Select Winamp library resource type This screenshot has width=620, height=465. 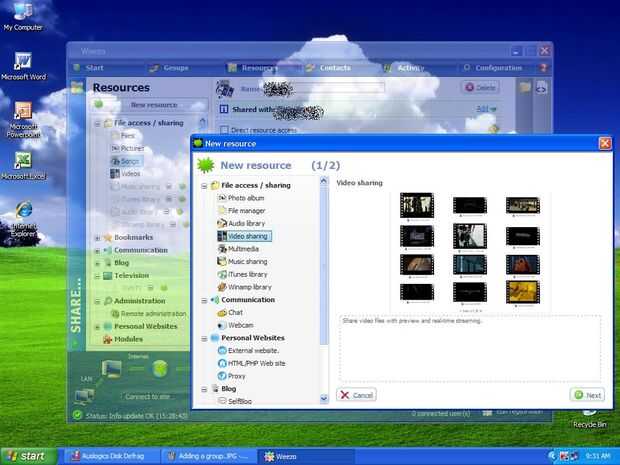[244, 287]
